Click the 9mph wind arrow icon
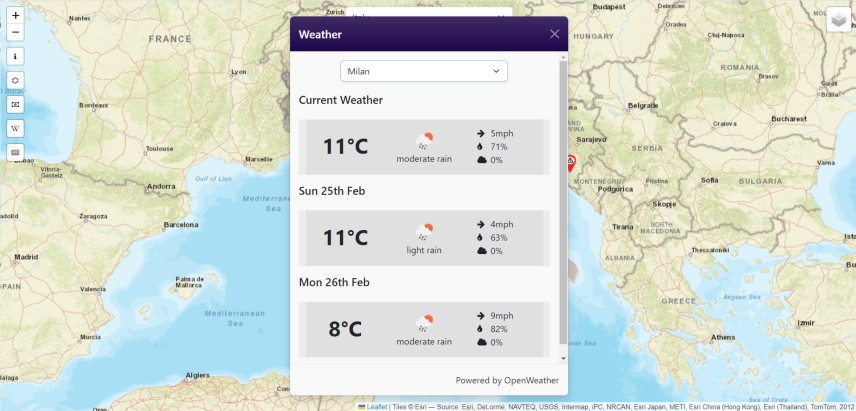Image resolution: width=856 pixels, height=411 pixels. click(481, 315)
